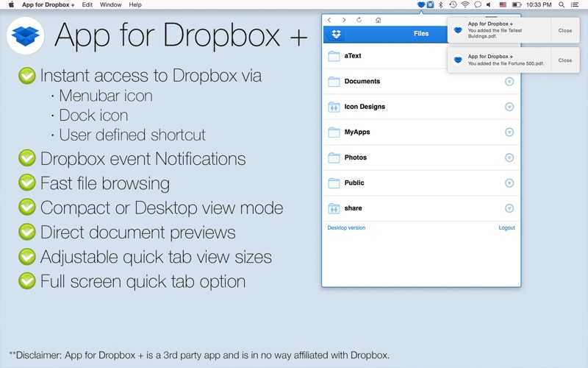Click the Files header title

(421, 33)
